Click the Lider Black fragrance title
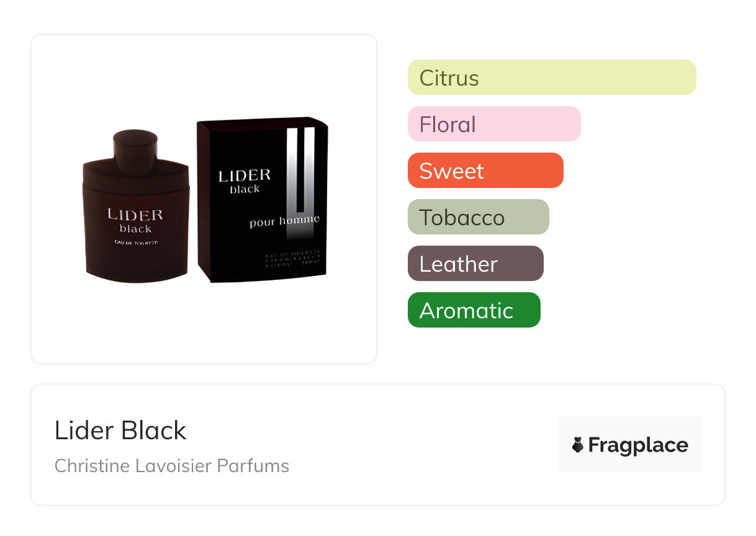756x536 pixels. 120,431
